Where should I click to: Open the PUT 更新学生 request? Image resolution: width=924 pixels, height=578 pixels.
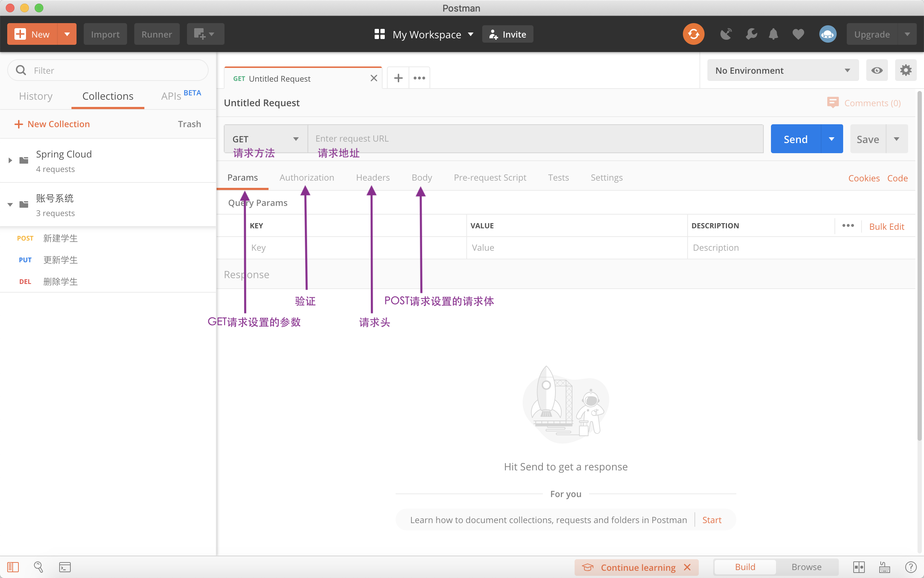pos(108,260)
